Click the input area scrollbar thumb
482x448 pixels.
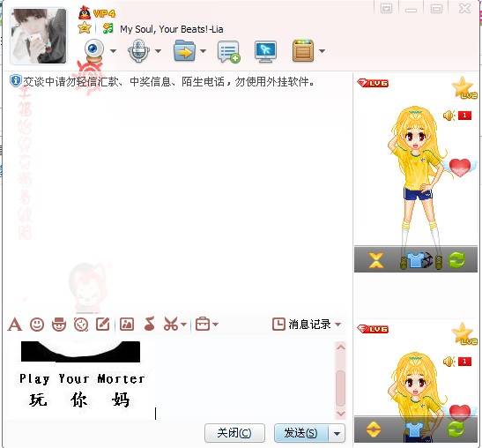[x=341, y=388]
